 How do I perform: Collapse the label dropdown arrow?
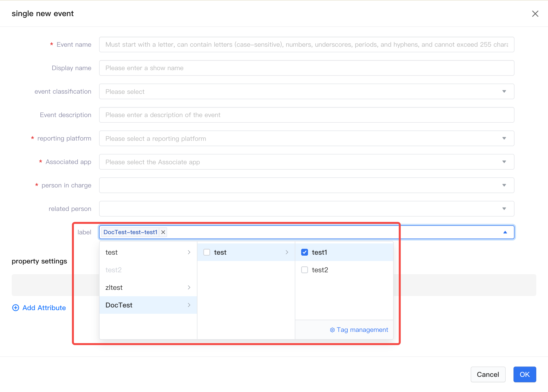click(505, 232)
